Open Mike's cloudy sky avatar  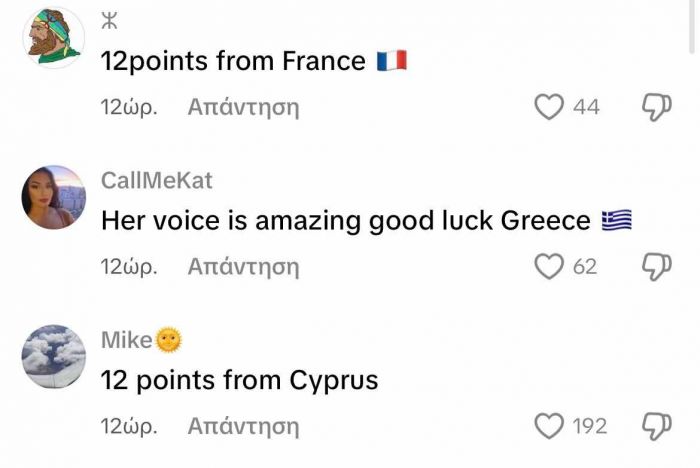[x=53, y=357]
